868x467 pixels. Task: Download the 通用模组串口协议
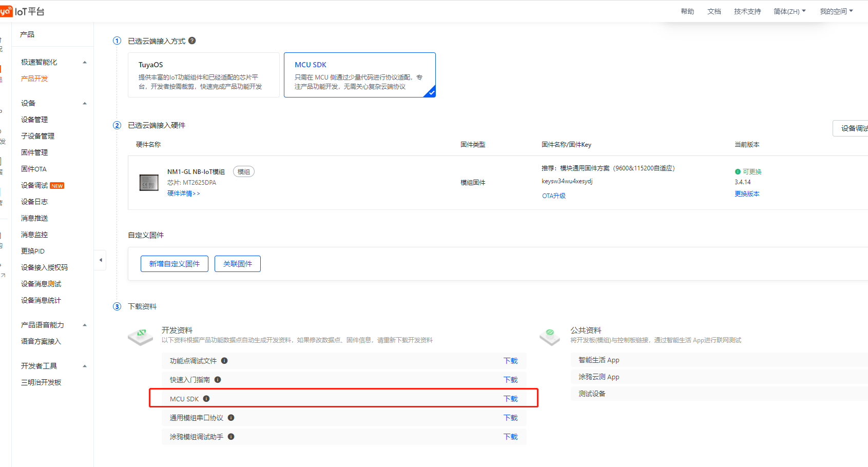[x=510, y=418]
